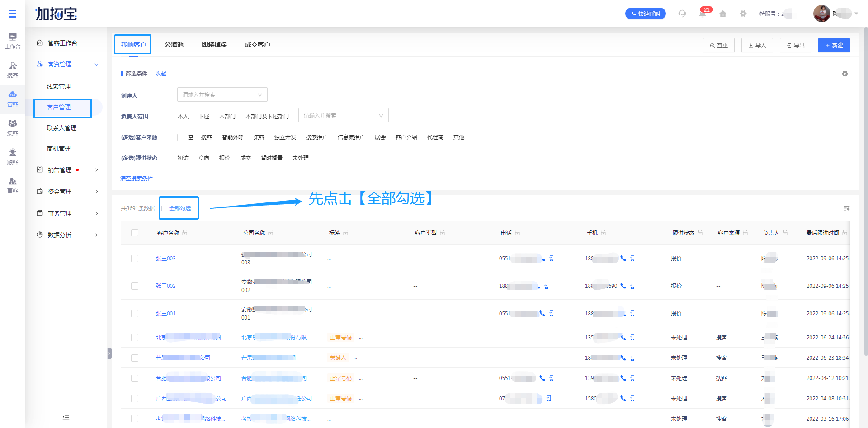Switch to 成交客户 tab
This screenshot has height=428, width=868.
(x=258, y=45)
